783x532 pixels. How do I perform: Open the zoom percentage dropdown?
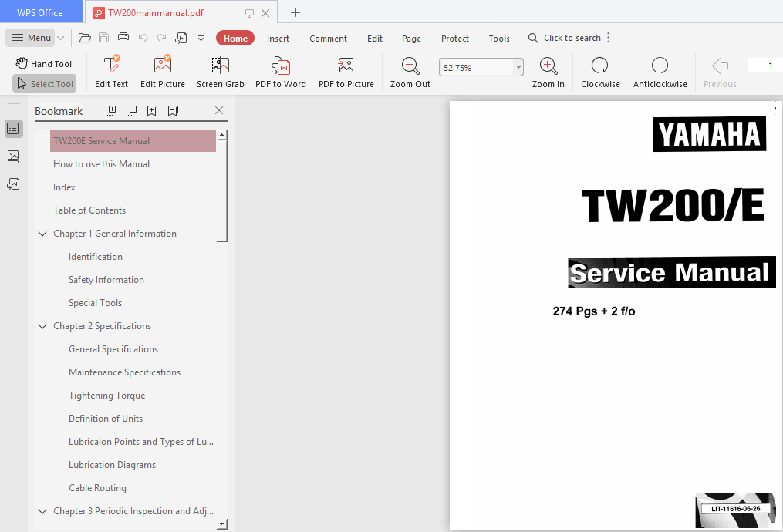[518, 67]
